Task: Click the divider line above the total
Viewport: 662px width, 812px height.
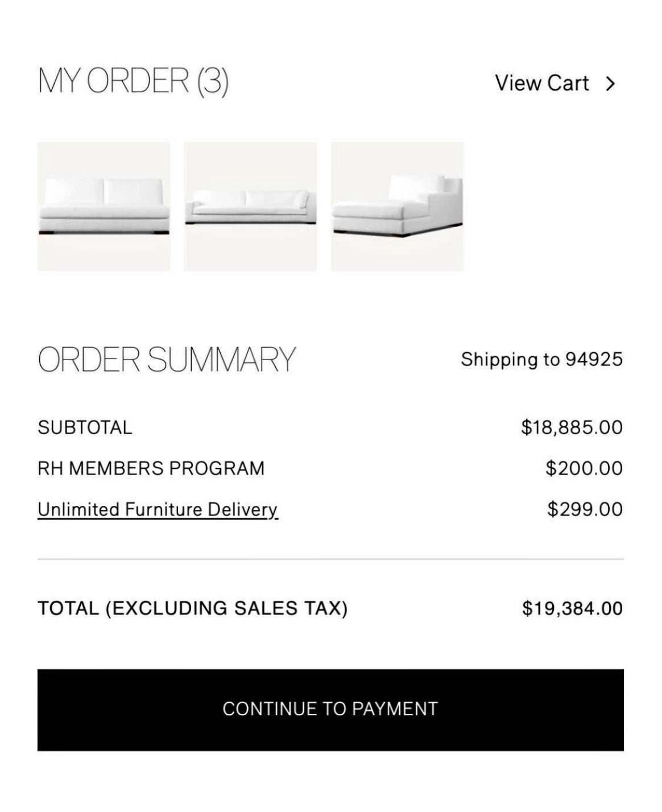Action: tap(330, 559)
